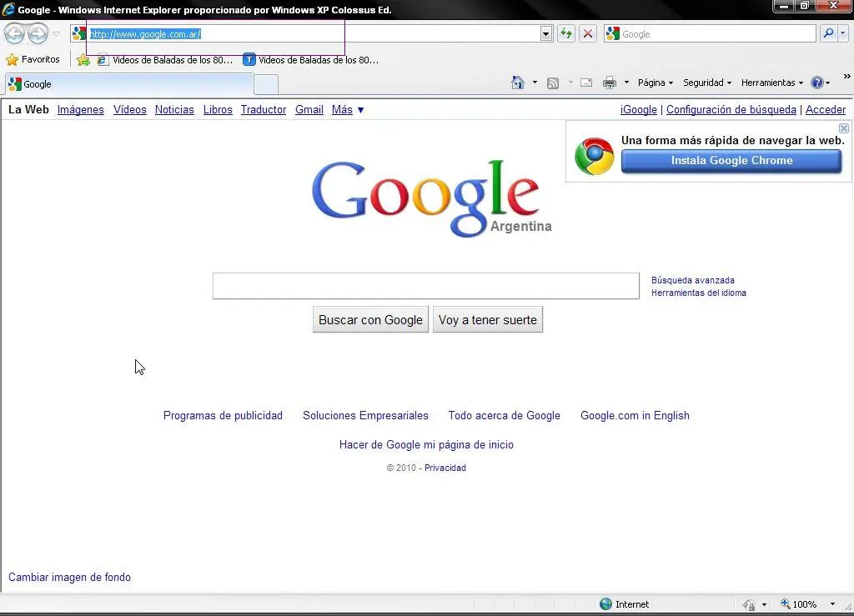Open second Videos de Baladas favorite with T icon
854x616 pixels.
[311, 60]
